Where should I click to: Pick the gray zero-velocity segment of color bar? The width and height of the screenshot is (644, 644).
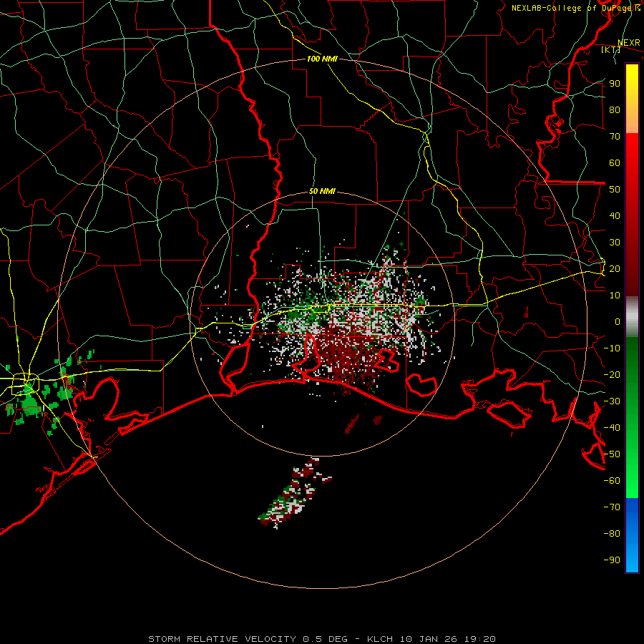coord(632,317)
